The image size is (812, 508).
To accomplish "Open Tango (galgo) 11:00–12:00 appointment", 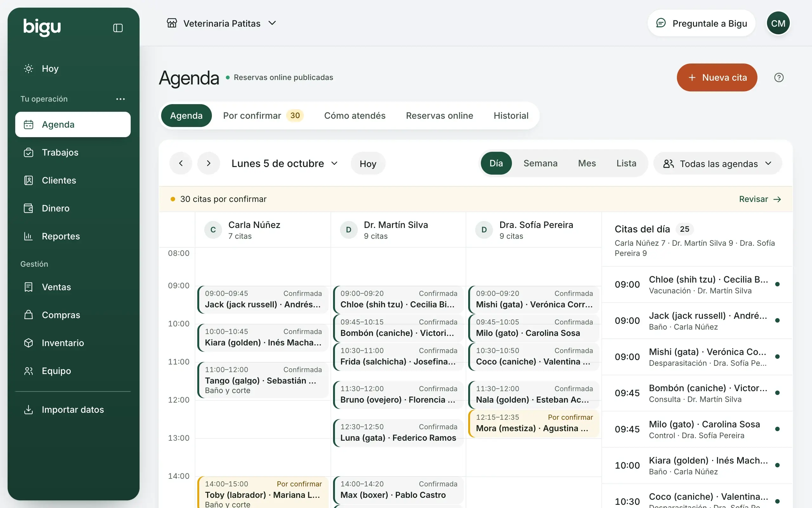I will 263,380.
